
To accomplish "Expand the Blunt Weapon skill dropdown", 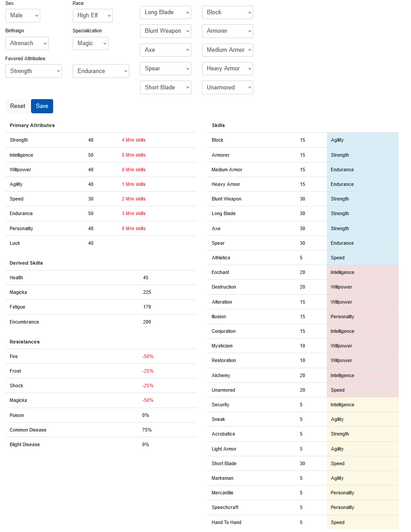I will pyautogui.click(x=166, y=31).
